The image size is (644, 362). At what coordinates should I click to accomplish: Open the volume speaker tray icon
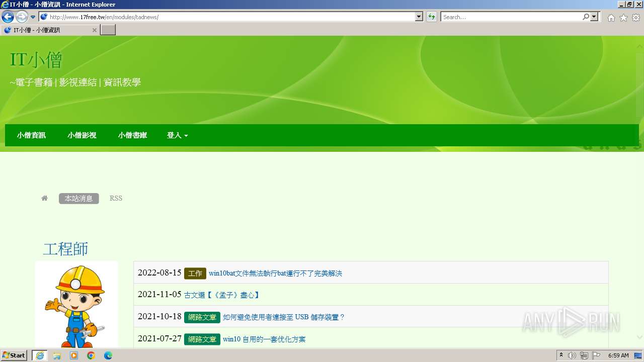572,355
